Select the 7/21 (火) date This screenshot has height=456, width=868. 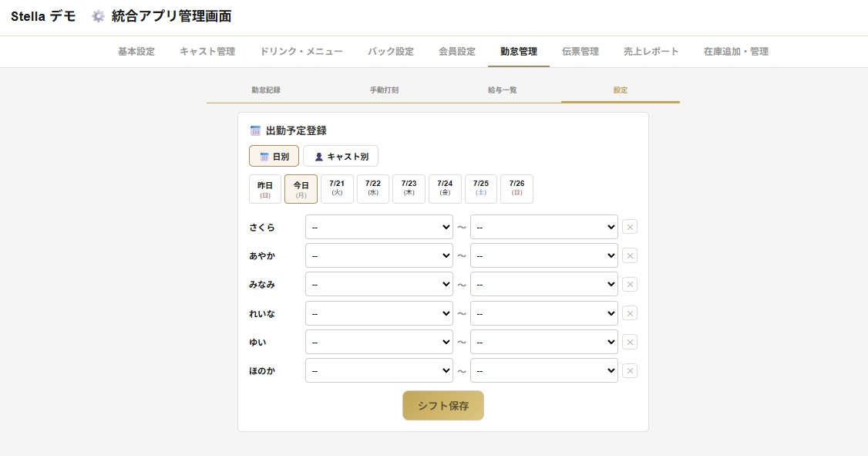point(337,189)
